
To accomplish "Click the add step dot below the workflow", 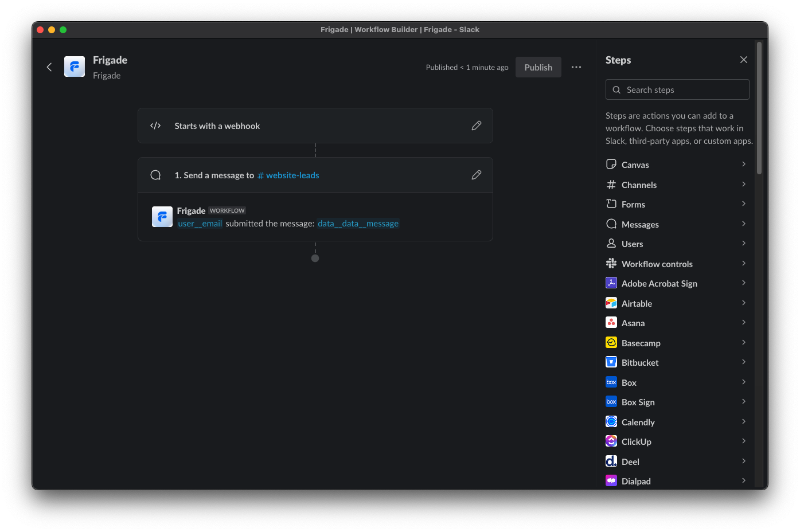I will [x=315, y=259].
